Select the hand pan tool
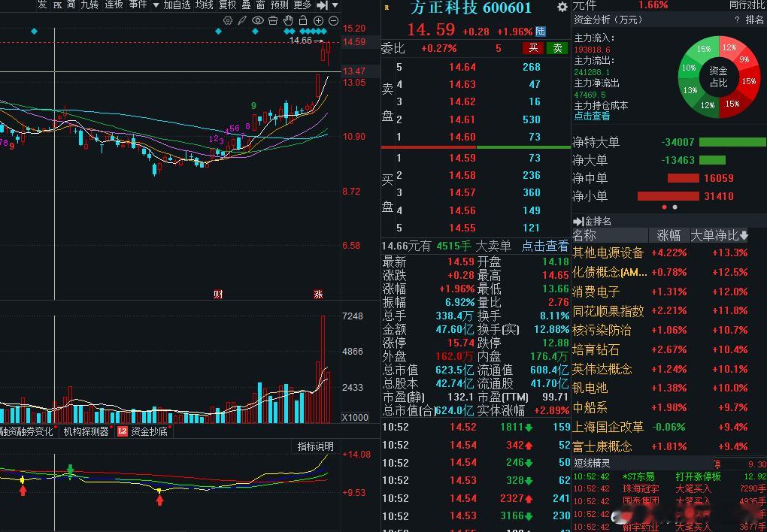Screen dimensions: 767x532 click(x=288, y=20)
